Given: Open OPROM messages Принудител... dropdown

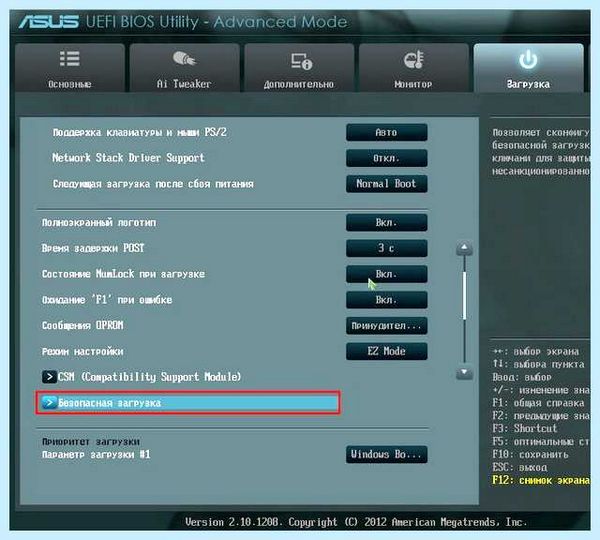Looking at the screenshot, I should 386,326.
